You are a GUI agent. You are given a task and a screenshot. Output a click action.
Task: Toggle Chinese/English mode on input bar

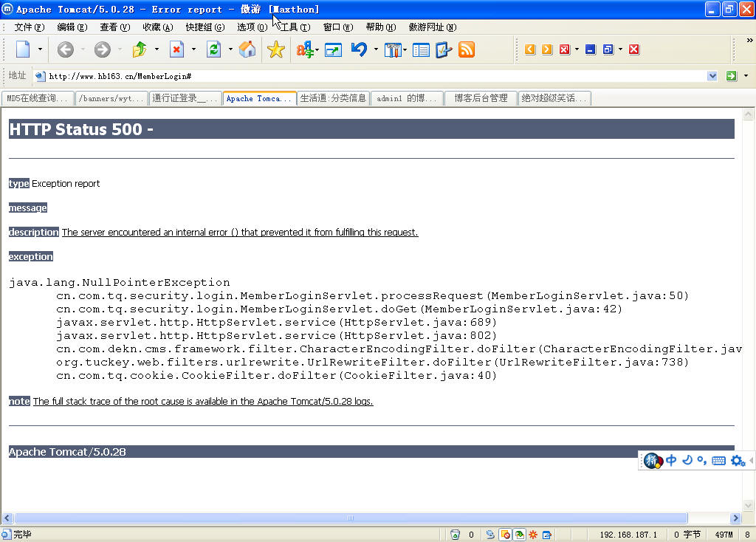[x=670, y=460]
